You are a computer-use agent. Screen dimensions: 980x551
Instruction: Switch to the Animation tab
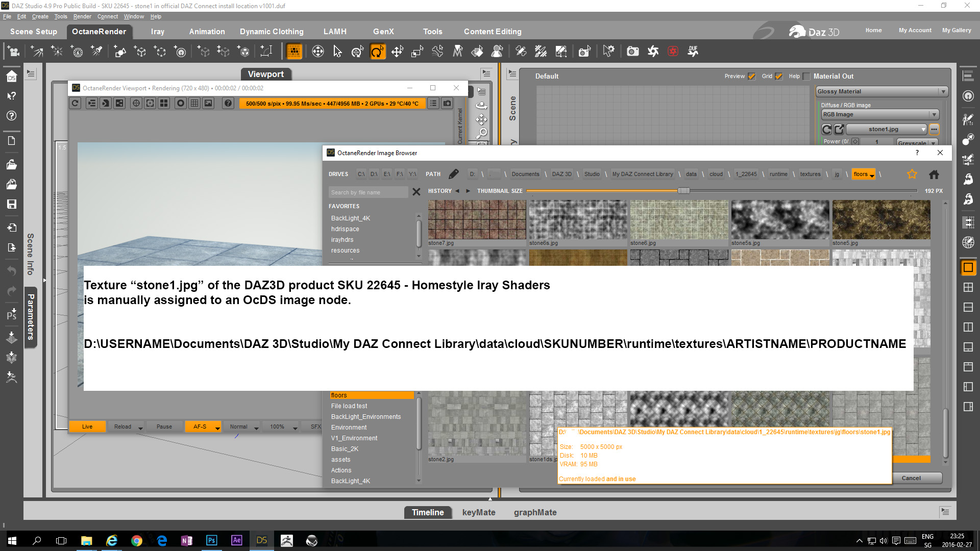point(207,32)
